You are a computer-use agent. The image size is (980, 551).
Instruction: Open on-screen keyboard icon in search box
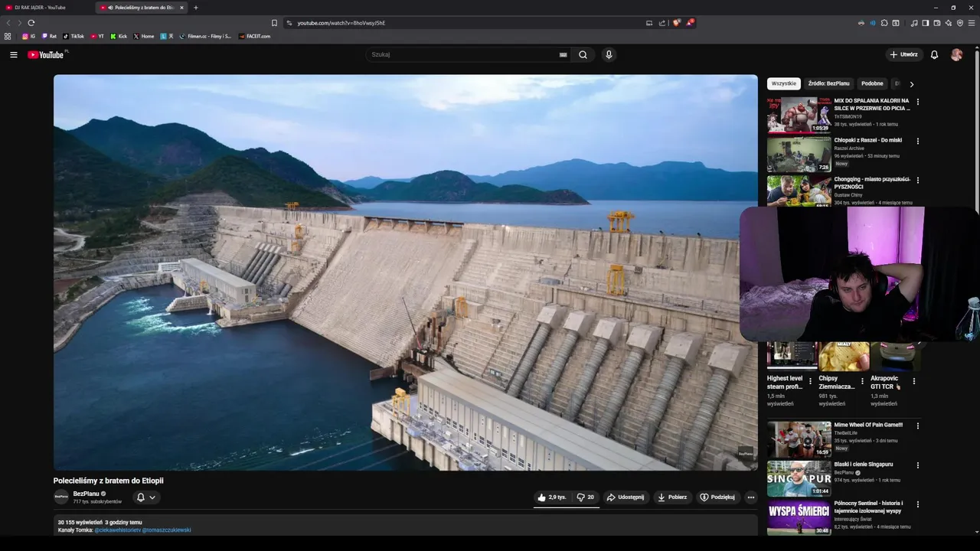(x=563, y=54)
